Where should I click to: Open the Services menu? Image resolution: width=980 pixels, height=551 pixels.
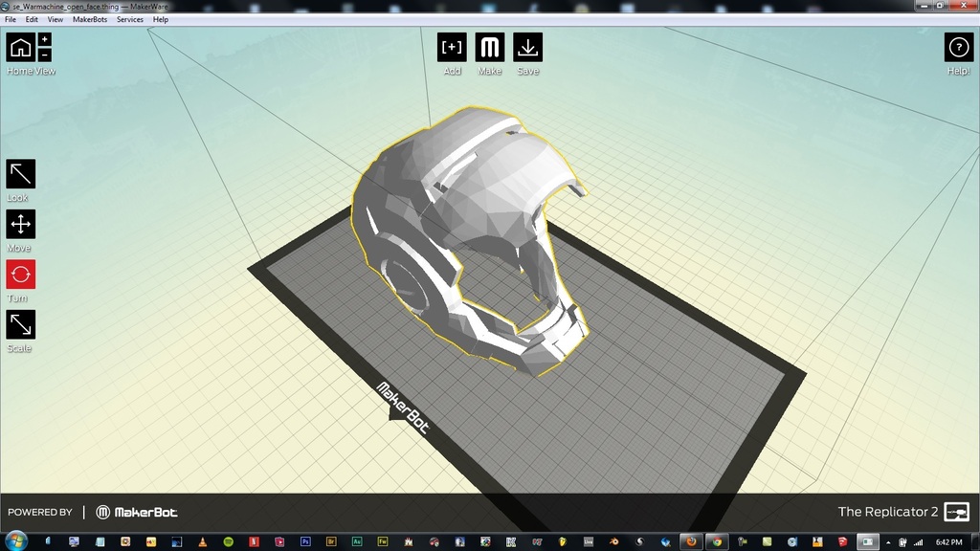tap(130, 19)
